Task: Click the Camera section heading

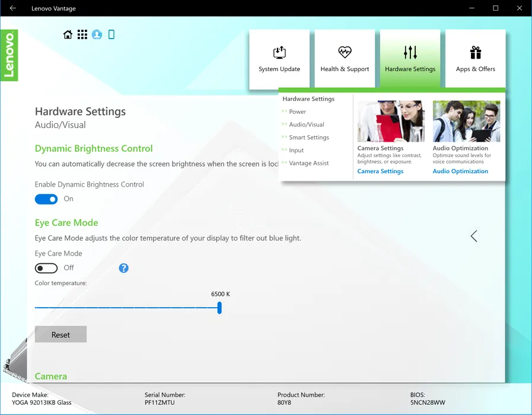Action: coord(51,376)
